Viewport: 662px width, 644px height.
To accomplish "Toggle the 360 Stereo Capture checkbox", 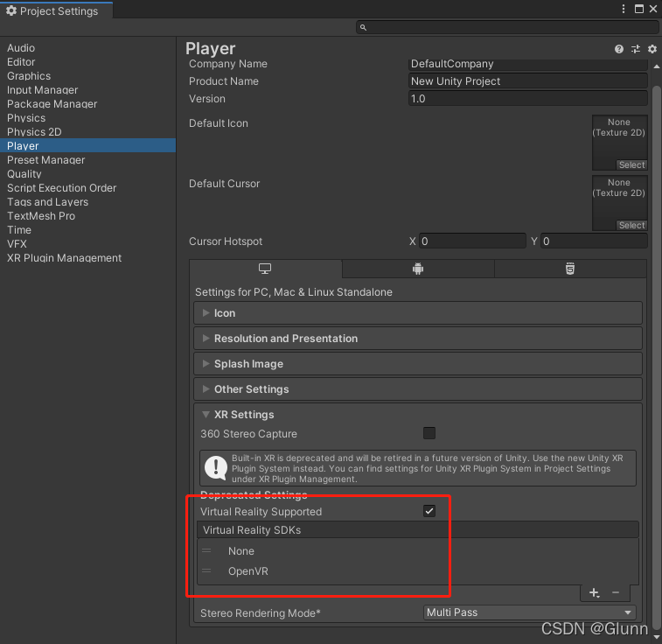I will pos(429,433).
